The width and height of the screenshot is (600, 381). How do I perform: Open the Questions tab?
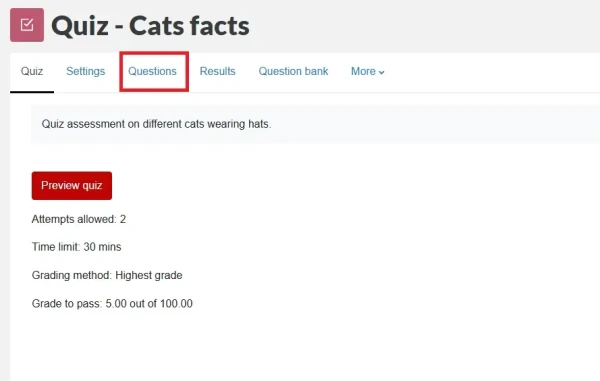(x=152, y=72)
